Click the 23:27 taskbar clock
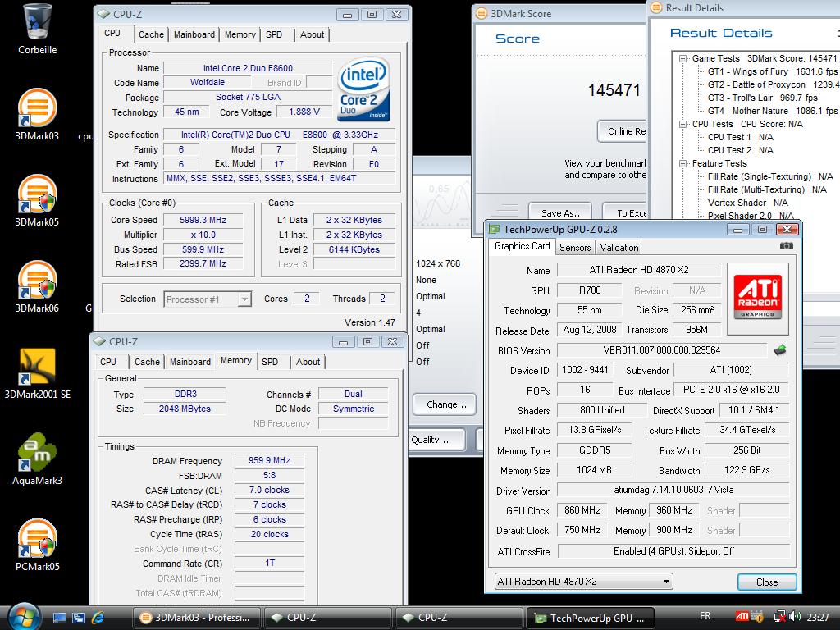840x630 pixels. click(818, 617)
